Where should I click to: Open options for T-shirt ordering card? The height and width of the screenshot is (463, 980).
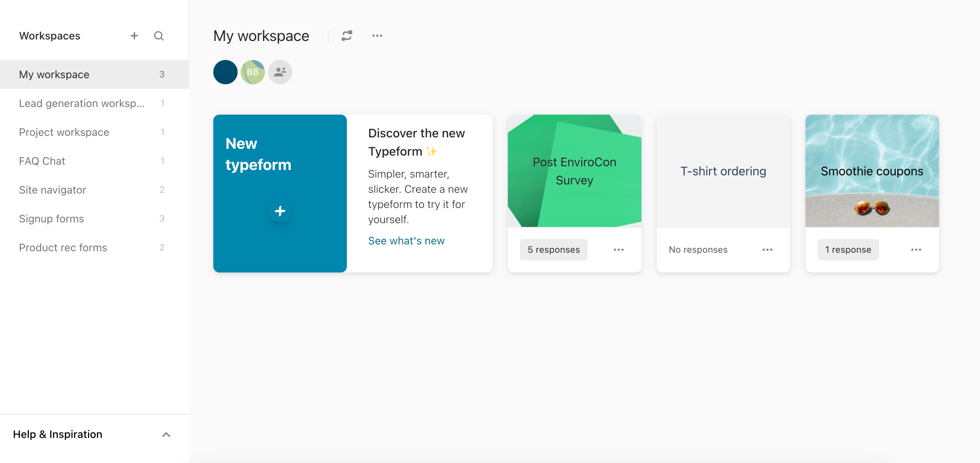point(767,250)
